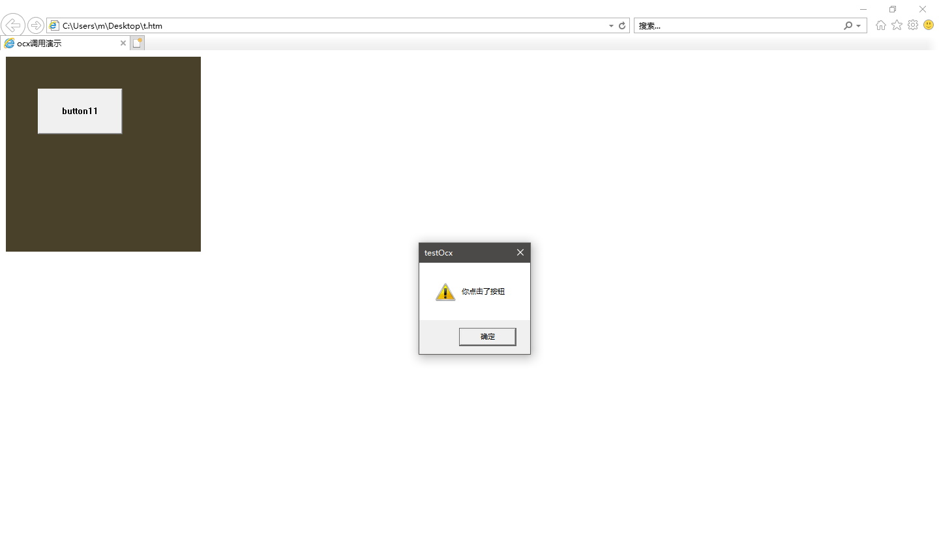The height and width of the screenshot is (560, 939).
Task: Click the browser Forward arrow button
Action: pos(36,25)
